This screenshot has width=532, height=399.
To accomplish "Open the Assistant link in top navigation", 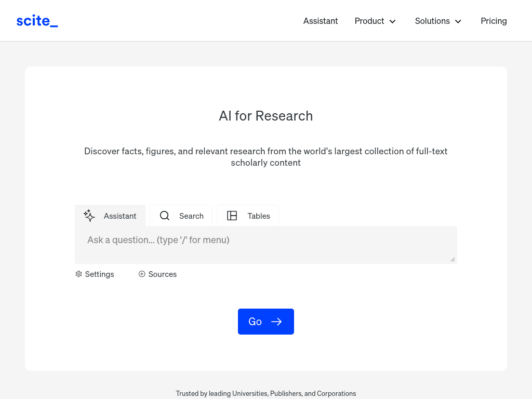I will pyautogui.click(x=321, y=21).
